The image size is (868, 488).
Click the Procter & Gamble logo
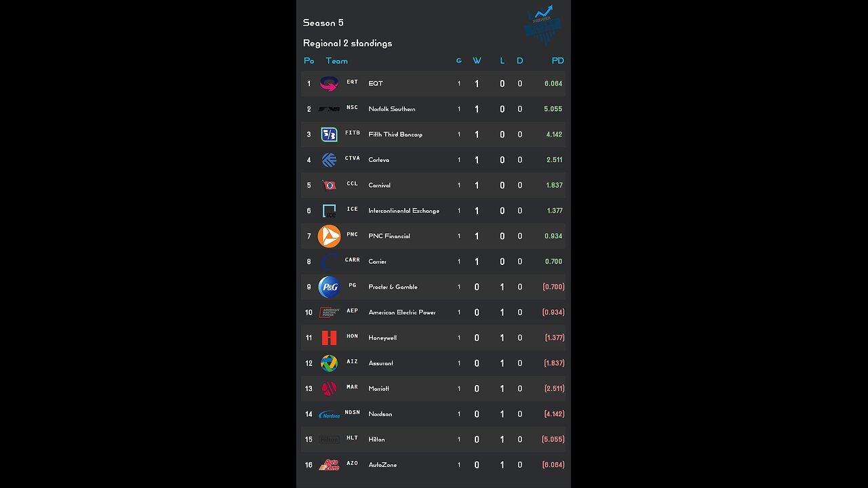coord(329,287)
